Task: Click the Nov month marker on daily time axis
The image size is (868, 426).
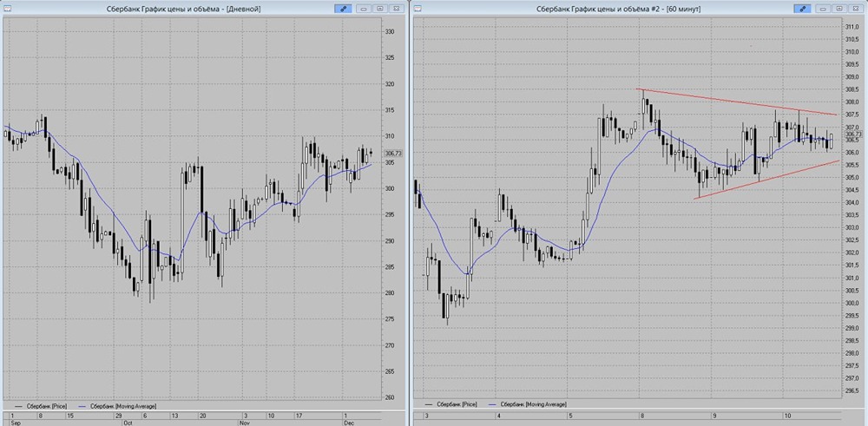Action: click(244, 423)
